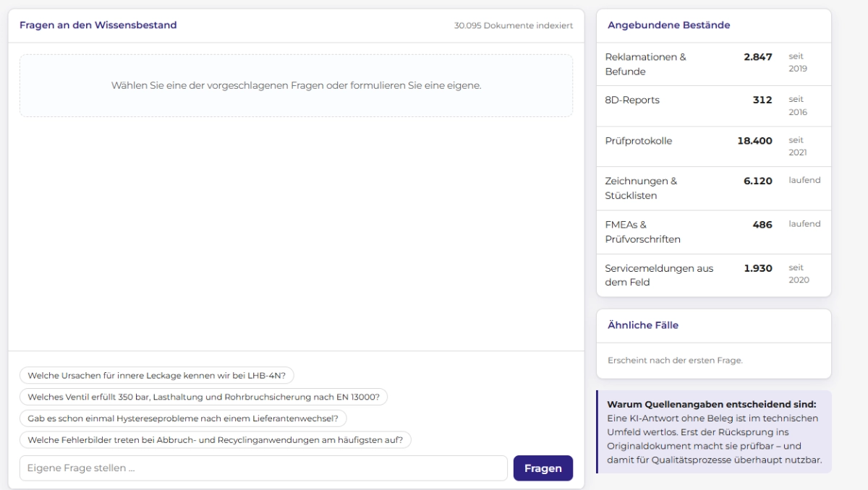This screenshot has width=868, height=490.
Task: Open Zeichnungen & Stücklisten entry
Action: pos(714,189)
